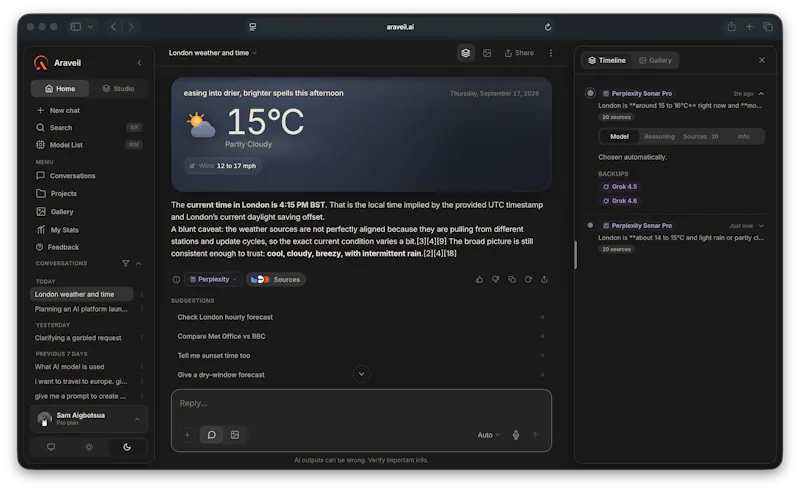
Task: Click the scroll-down circle chevron button
Action: (361, 374)
